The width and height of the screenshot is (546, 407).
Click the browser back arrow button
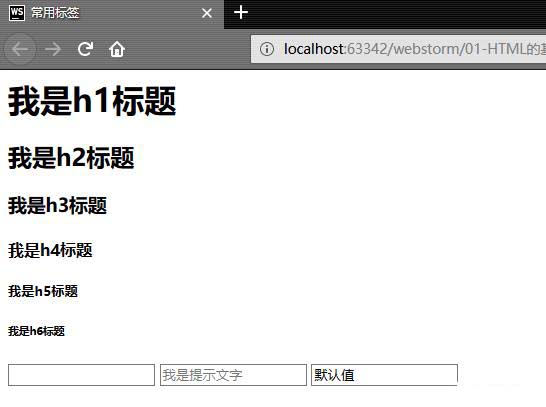pos(20,49)
